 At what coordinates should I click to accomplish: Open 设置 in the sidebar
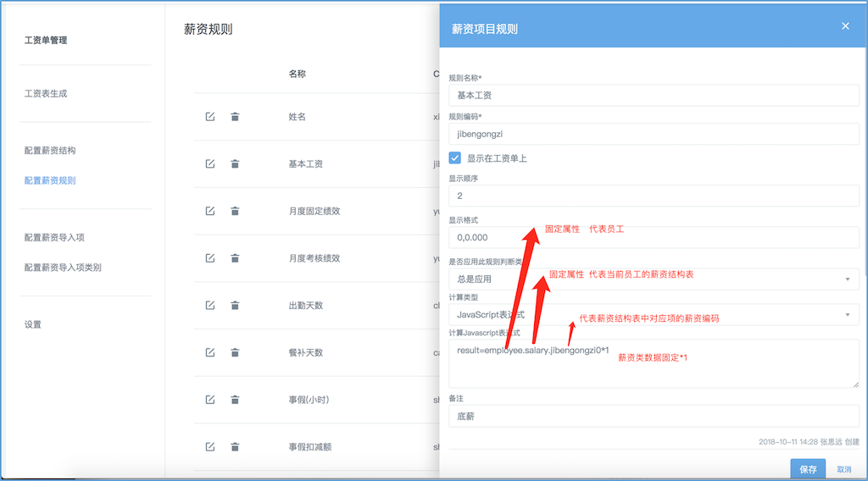point(33,324)
